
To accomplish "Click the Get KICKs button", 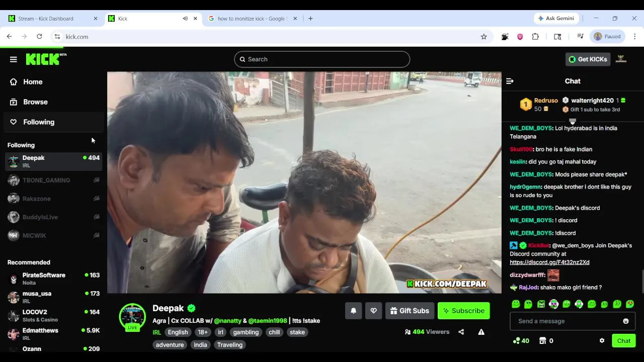I will coord(588,59).
